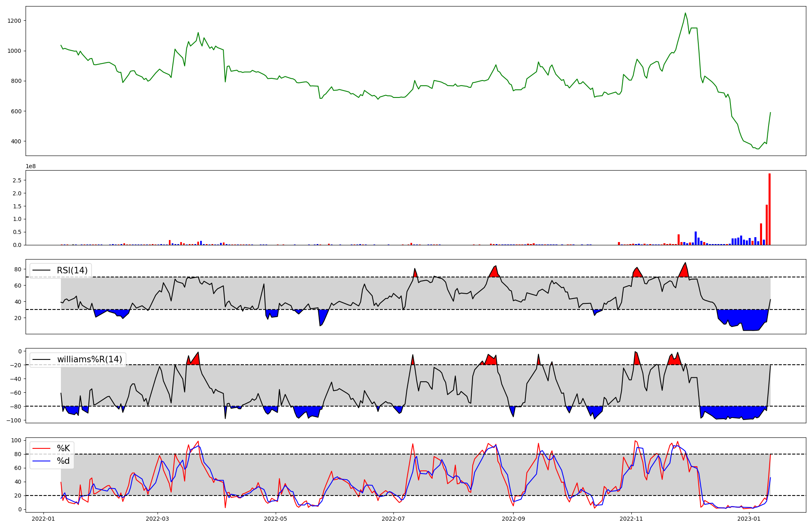Click the red %K legend line sample
The height and width of the screenshot is (528, 812).
[x=41, y=448]
